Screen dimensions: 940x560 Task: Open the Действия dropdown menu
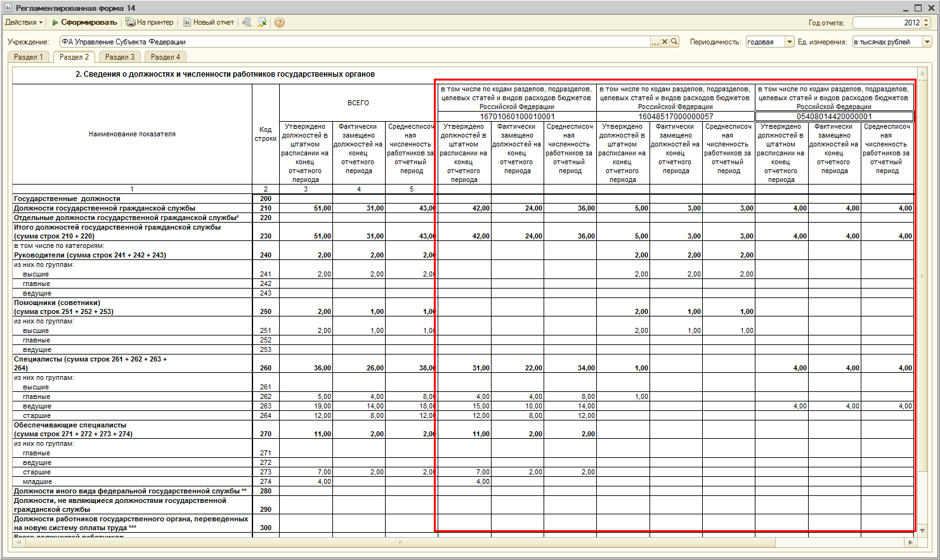(x=24, y=22)
